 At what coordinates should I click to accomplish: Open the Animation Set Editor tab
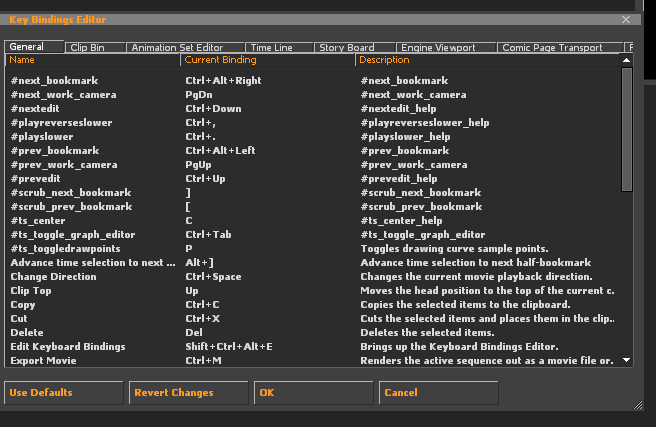click(x=177, y=47)
